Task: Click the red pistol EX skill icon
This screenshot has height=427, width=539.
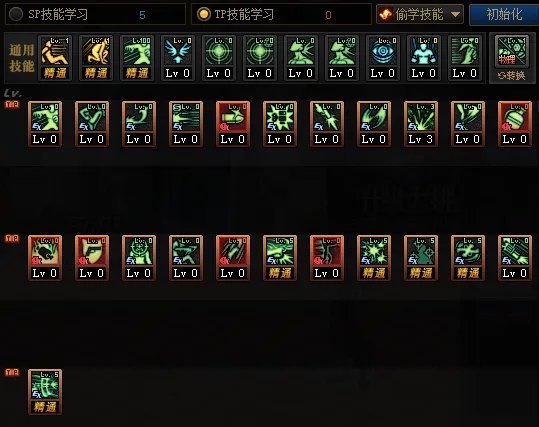Action: coord(92,258)
